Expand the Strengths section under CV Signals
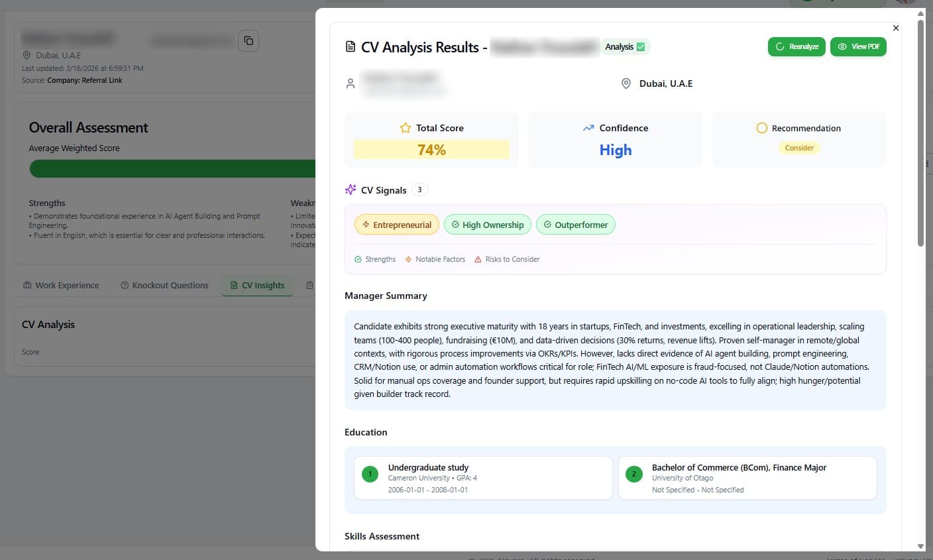Viewport: 933px width, 560px height. tap(375, 259)
